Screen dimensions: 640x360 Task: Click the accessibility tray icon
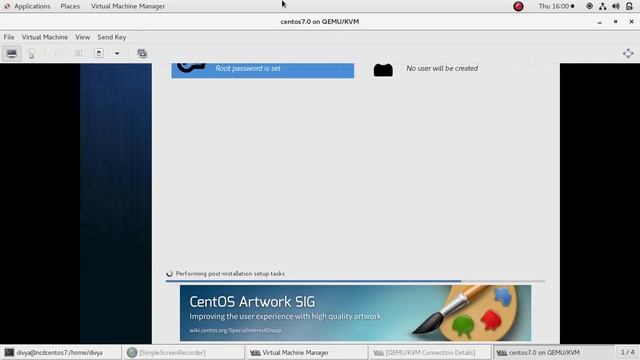(x=589, y=6)
